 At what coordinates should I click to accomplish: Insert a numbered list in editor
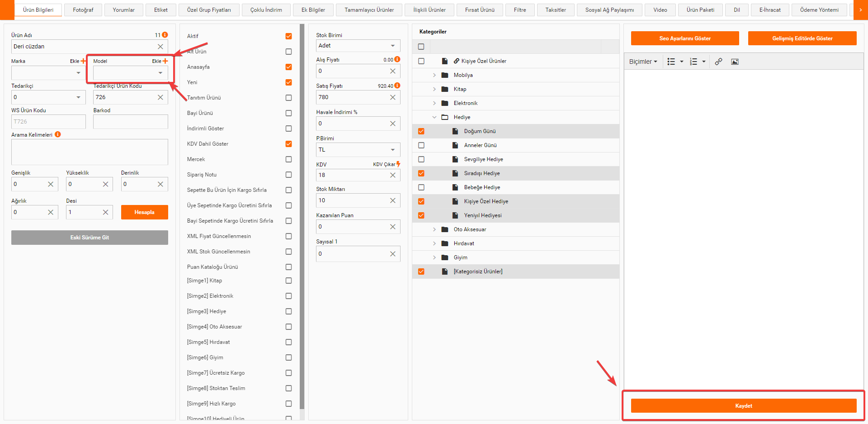693,62
